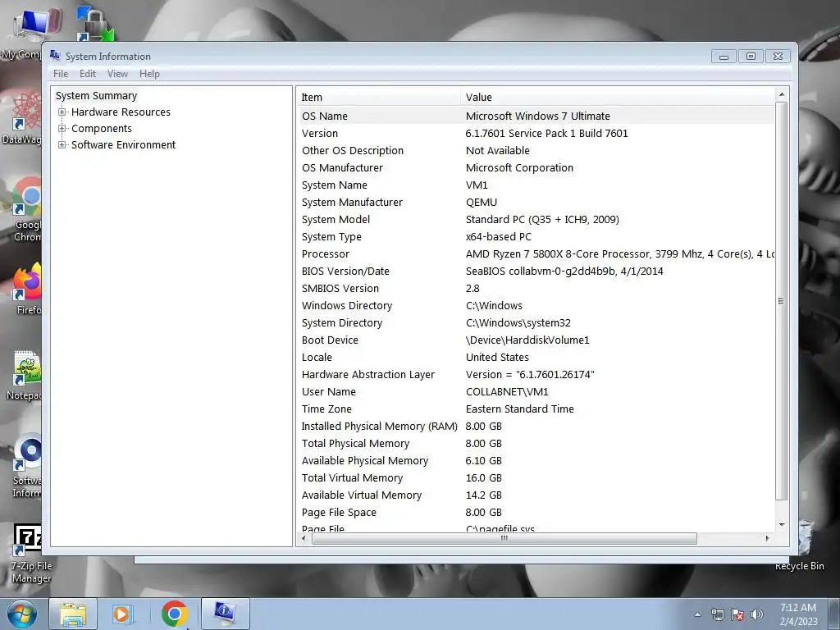Open the Windows Start menu orb
The width and height of the screenshot is (840, 630).
click(x=22, y=614)
